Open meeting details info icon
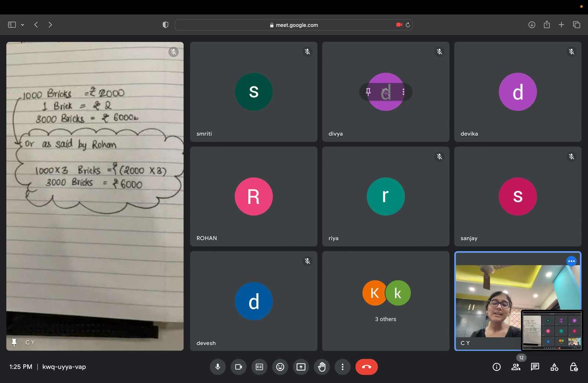This screenshot has width=588, height=383. [496, 367]
